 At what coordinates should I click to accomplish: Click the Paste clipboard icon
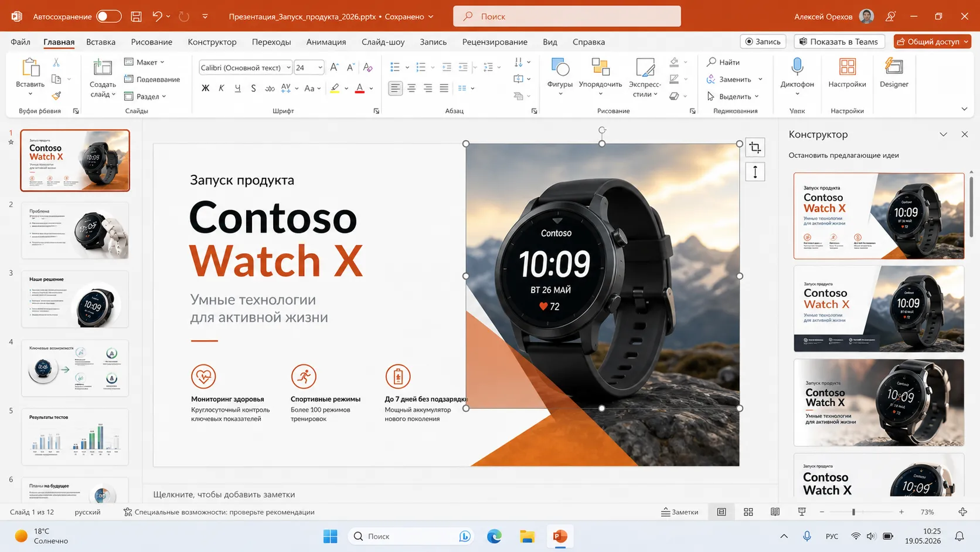pyautogui.click(x=30, y=68)
